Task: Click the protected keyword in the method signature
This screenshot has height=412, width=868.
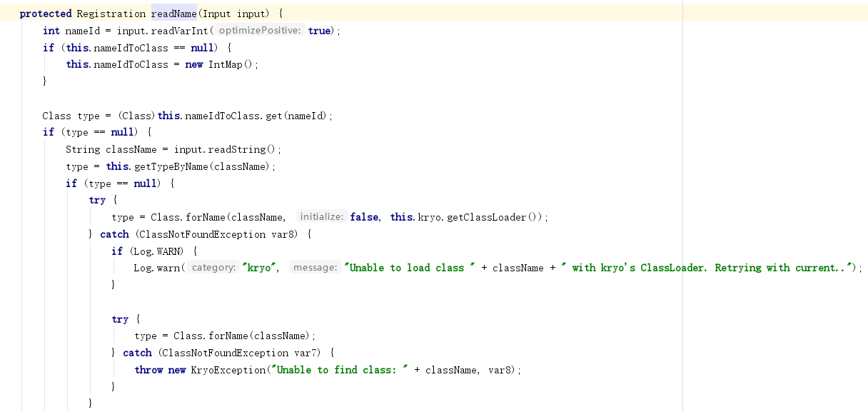Action: (46, 13)
